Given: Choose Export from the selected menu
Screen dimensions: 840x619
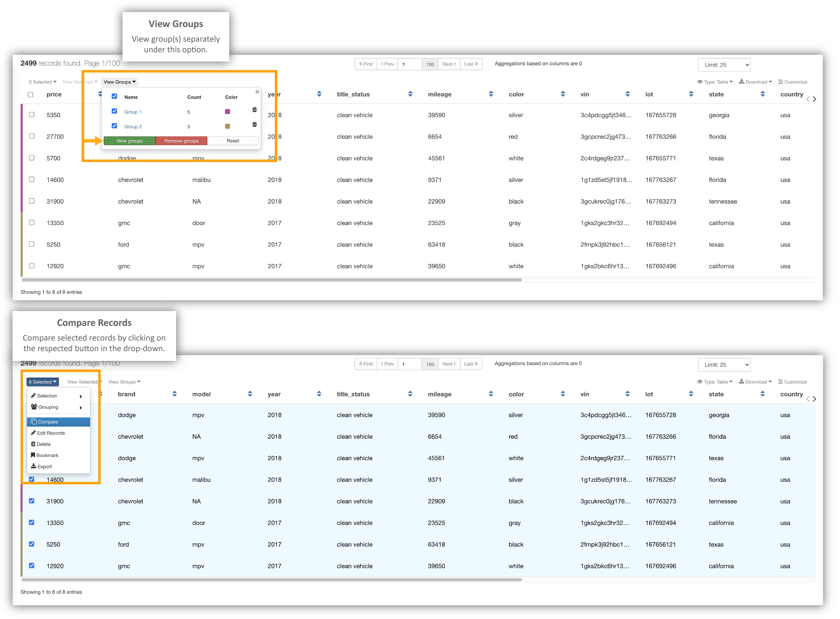Looking at the screenshot, I should [58, 467].
